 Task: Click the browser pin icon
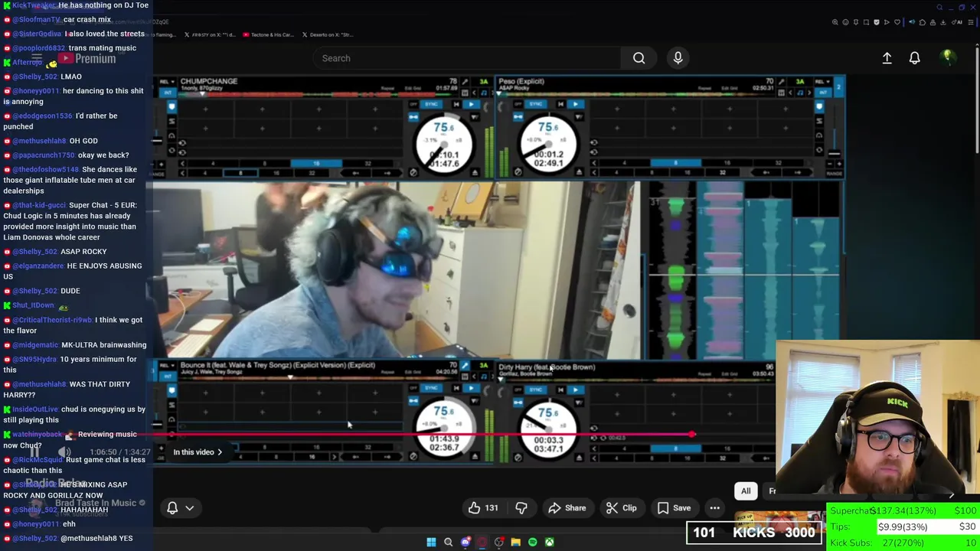(x=856, y=22)
